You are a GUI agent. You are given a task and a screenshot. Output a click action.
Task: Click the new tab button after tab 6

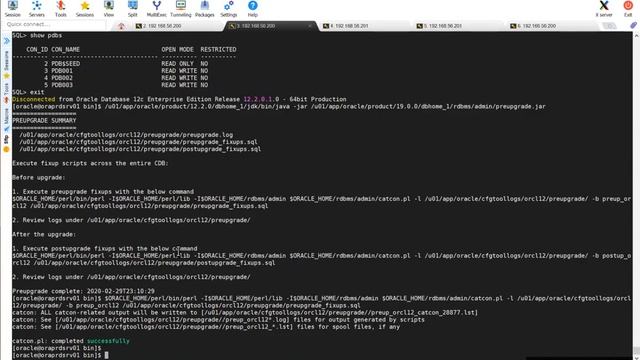click(x=609, y=26)
